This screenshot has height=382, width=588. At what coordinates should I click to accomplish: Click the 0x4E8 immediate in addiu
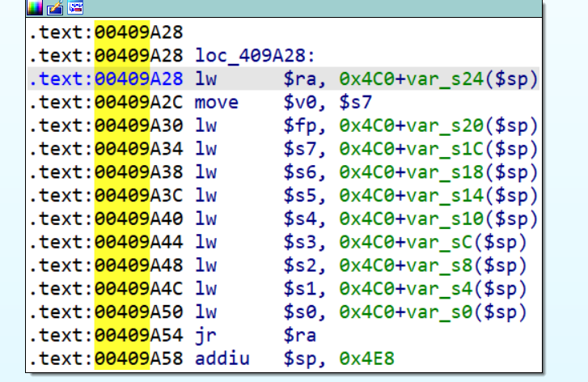click(x=366, y=359)
